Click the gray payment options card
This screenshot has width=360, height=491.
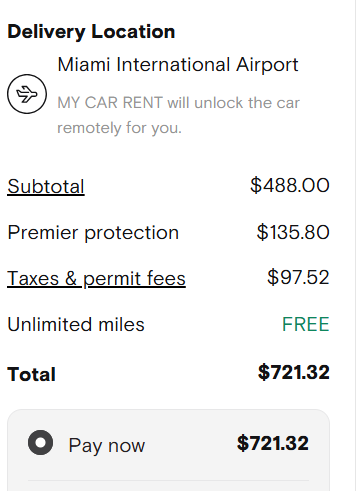[x=168, y=450]
